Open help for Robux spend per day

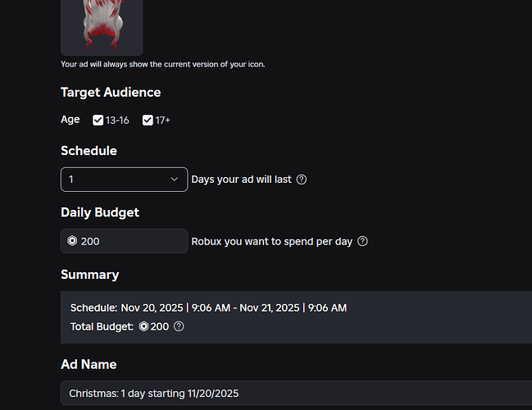click(362, 241)
